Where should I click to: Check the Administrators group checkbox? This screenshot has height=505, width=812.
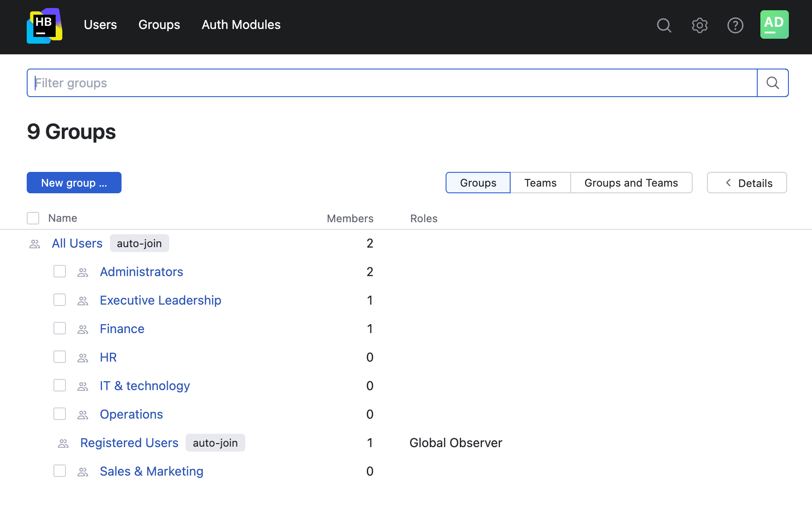tap(60, 272)
